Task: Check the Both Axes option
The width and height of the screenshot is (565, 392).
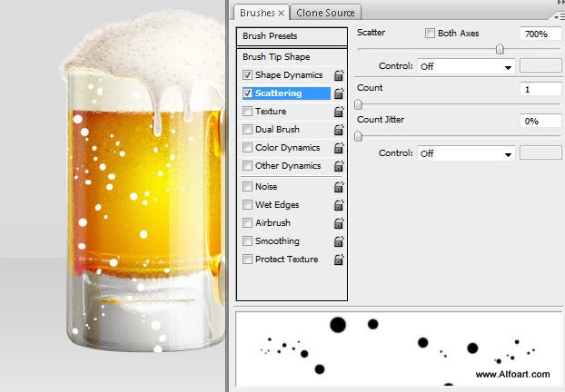Action: click(x=430, y=33)
